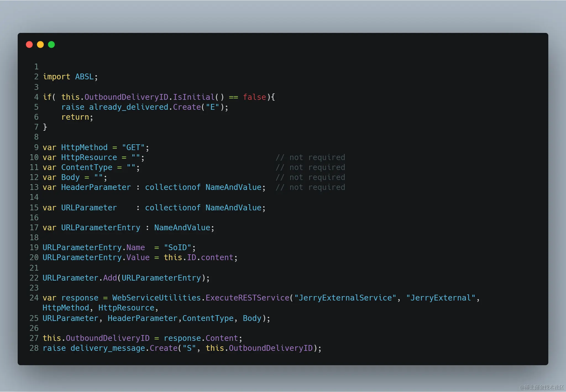Click line number 4 in gutter

click(36, 97)
